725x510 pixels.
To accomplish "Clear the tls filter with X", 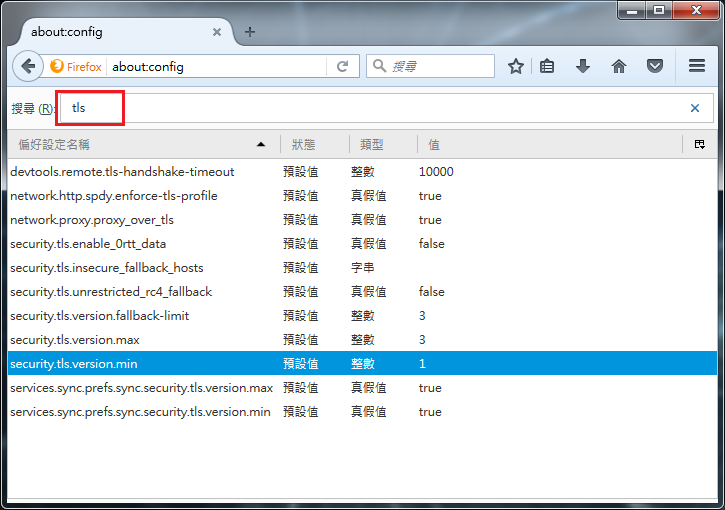I will click(695, 108).
